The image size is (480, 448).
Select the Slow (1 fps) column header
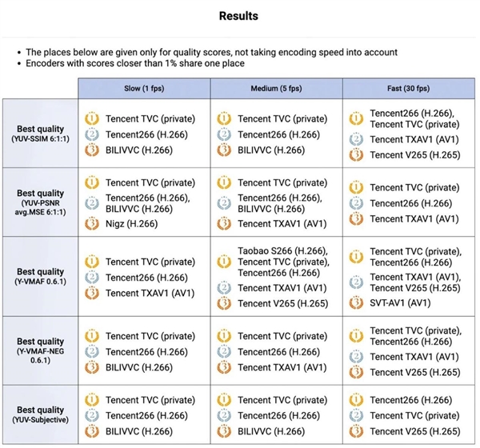point(144,87)
